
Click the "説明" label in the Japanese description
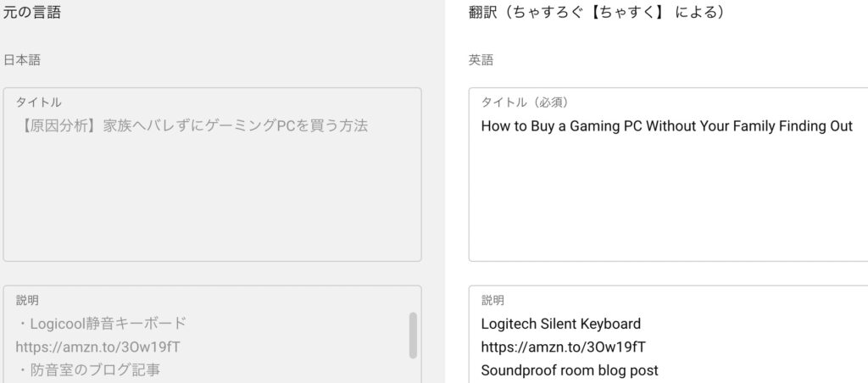[x=28, y=301]
